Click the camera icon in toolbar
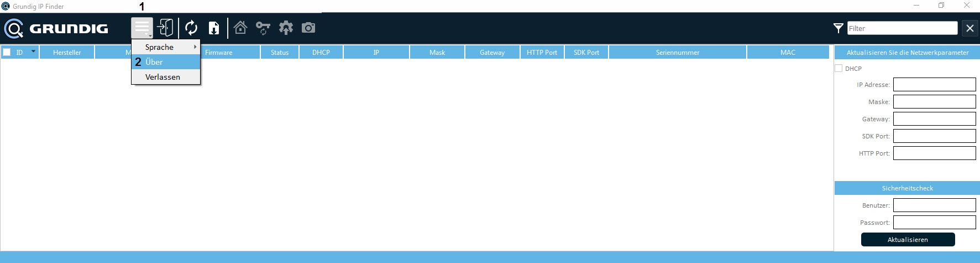 tap(308, 28)
